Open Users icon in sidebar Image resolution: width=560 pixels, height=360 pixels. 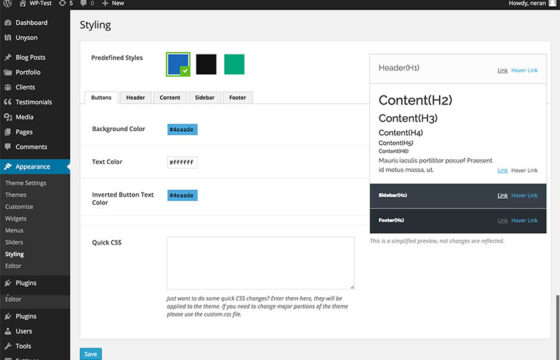click(8, 331)
